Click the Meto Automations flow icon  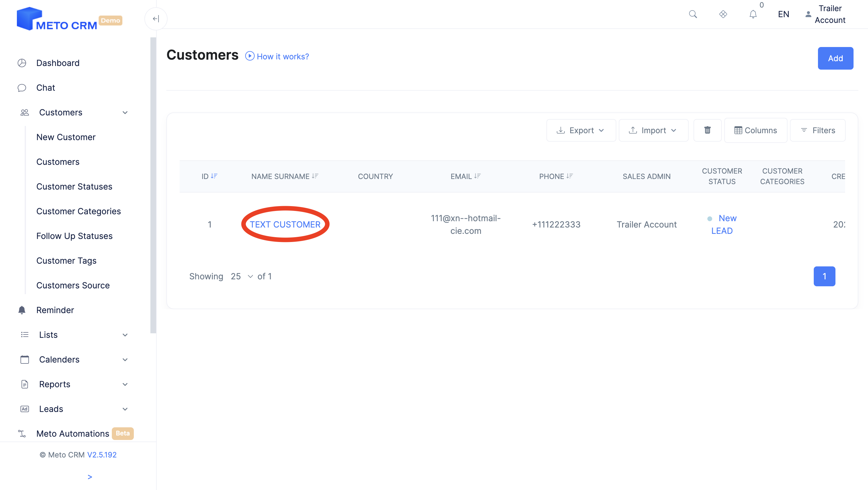[22, 433]
